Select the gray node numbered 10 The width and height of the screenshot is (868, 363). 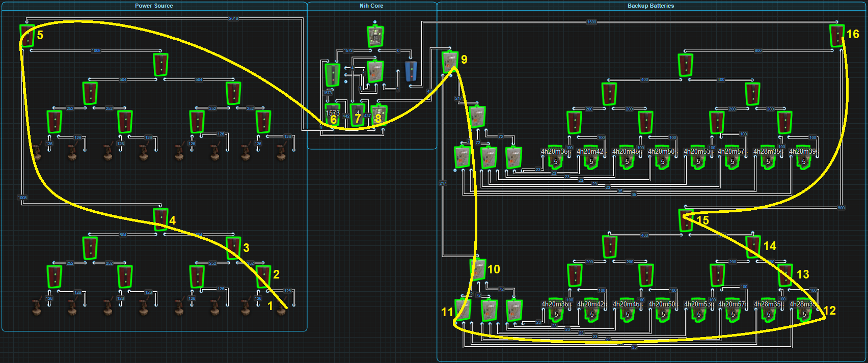tap(478, 269)
